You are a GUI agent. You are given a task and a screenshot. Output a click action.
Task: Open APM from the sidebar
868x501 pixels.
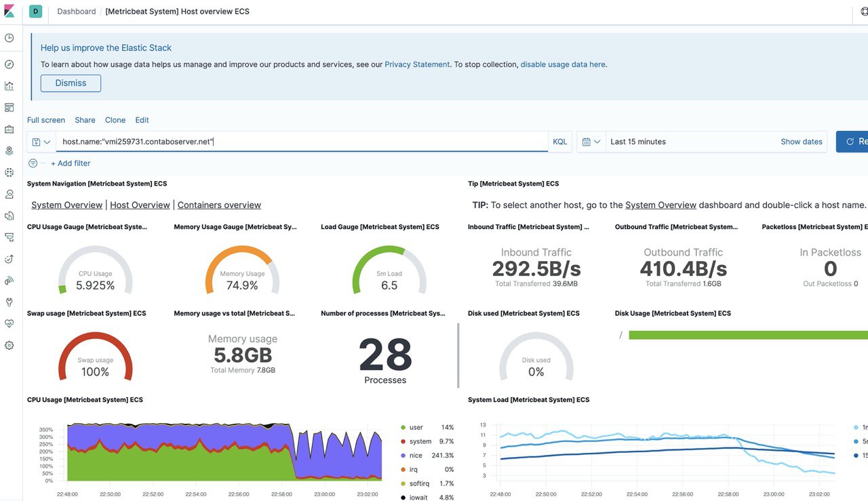tap(9, 237)
